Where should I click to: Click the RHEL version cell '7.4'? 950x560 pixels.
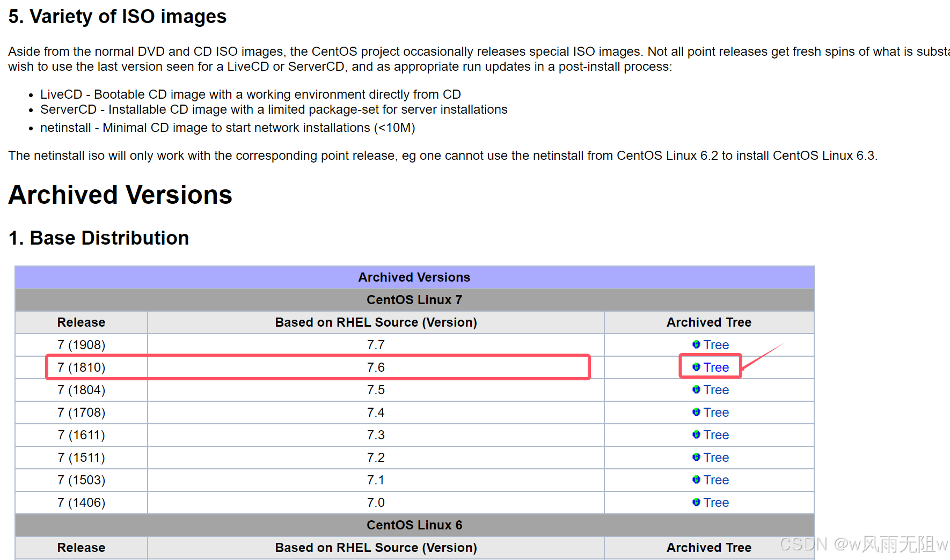[x=376, y=412]
